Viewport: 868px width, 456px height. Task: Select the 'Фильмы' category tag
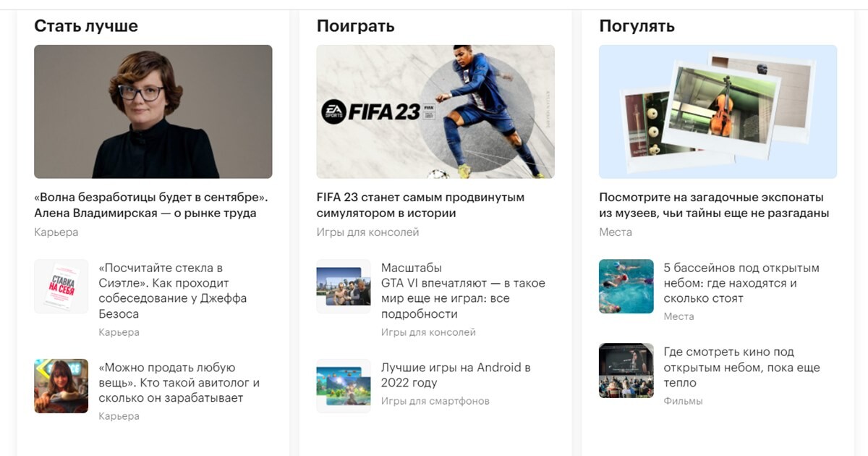(x=684, y=401)
